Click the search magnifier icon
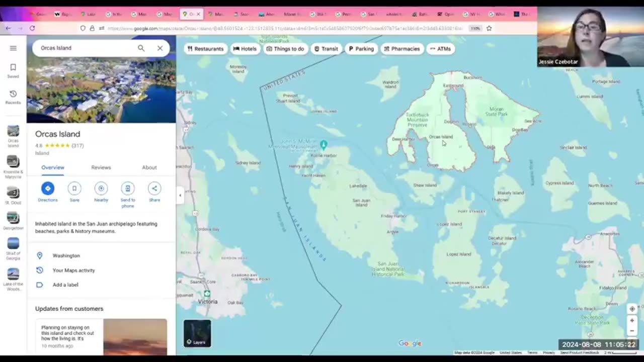Image resolution: width=644 pixels, height=362 pixels. point(141,48)
